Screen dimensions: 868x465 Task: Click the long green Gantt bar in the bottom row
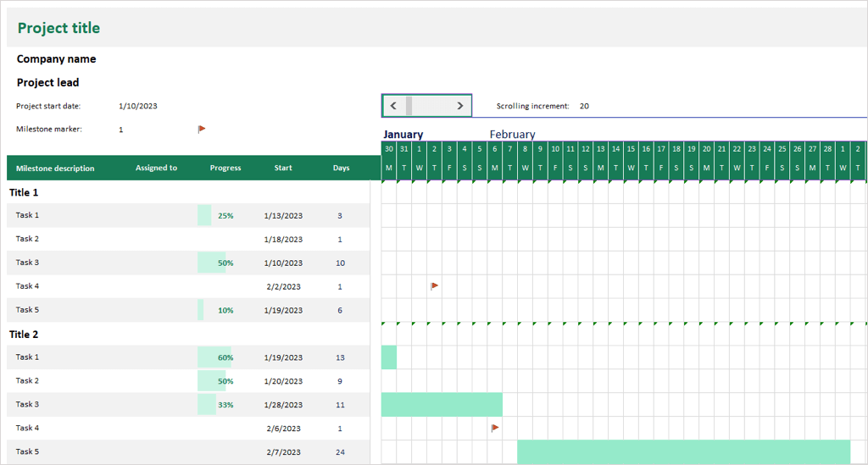click(683, 451)
